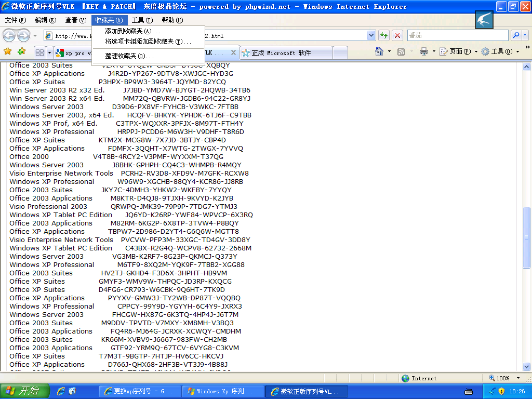Launch Internet Explorer from Quick Launch
This screenshot has height=399, width=532.
pos(61,391)
